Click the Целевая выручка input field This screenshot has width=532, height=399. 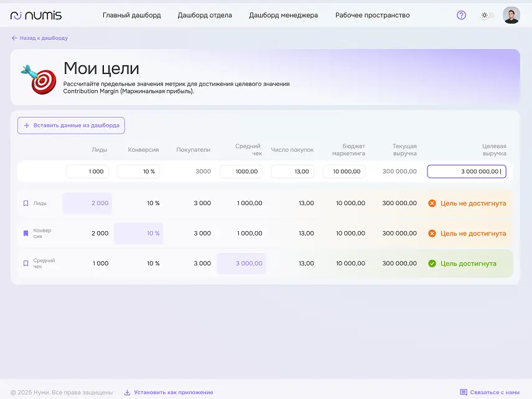466,172
